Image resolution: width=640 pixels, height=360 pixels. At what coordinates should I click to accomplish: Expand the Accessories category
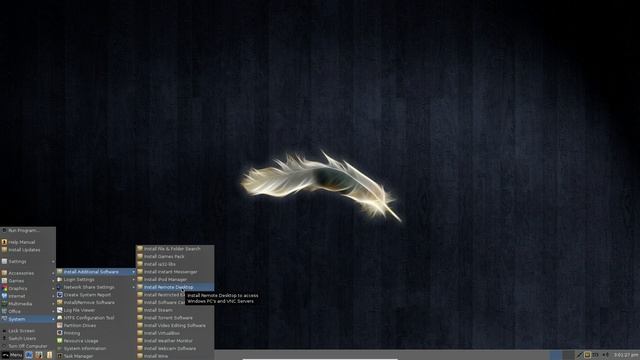click(28, 273)
